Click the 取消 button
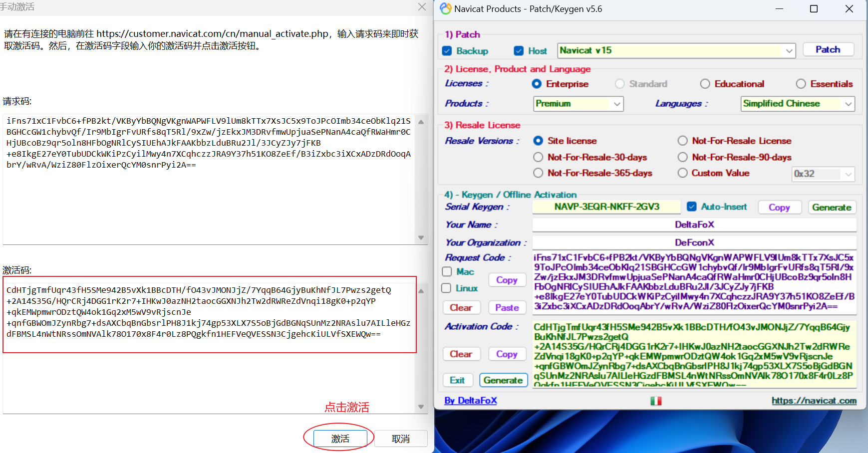868x453 pixels. coord(401,439)
